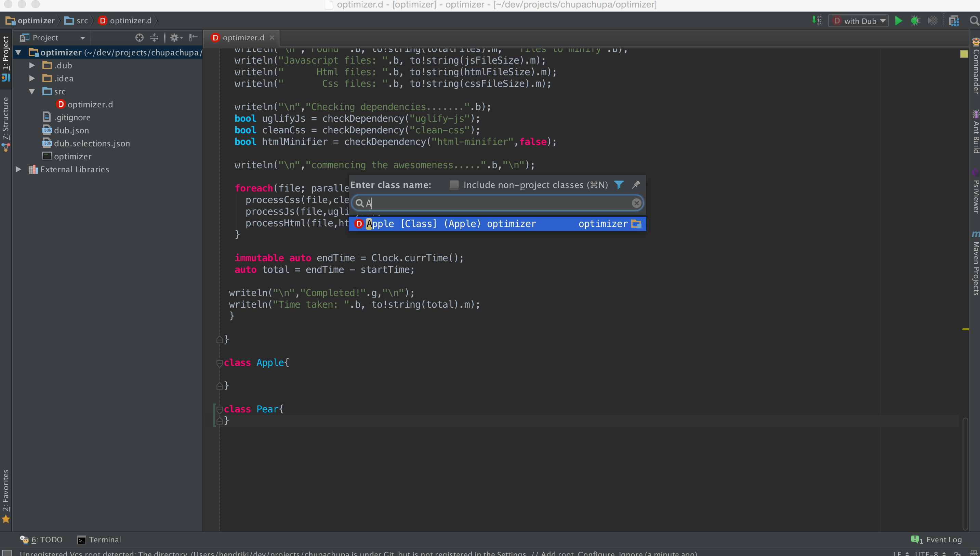
Task: Click into the class name input field
Action: [x=497, y=203]
